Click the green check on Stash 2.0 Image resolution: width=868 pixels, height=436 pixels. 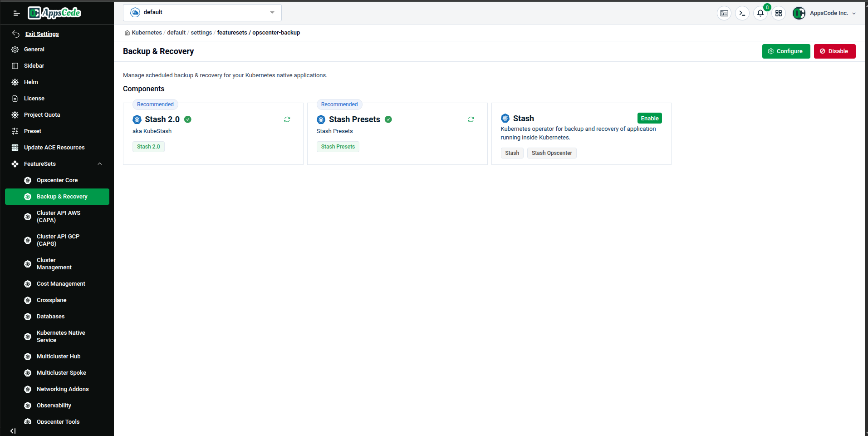[188, 119]
